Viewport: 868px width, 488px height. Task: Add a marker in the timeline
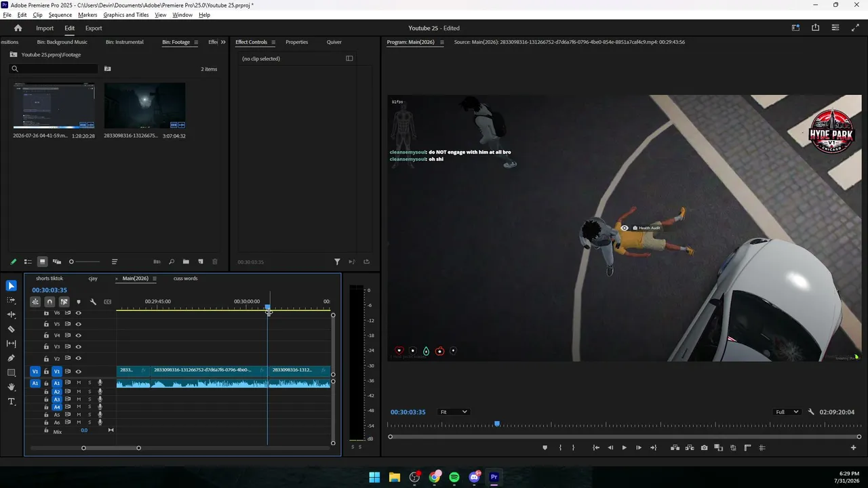tap(79, 302)
